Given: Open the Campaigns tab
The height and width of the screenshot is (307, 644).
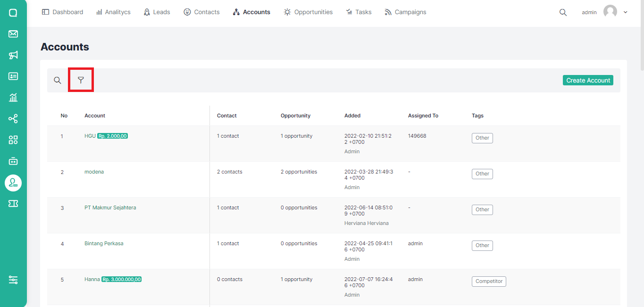Looking at the screenshot, I should click(x=405, y=12).
